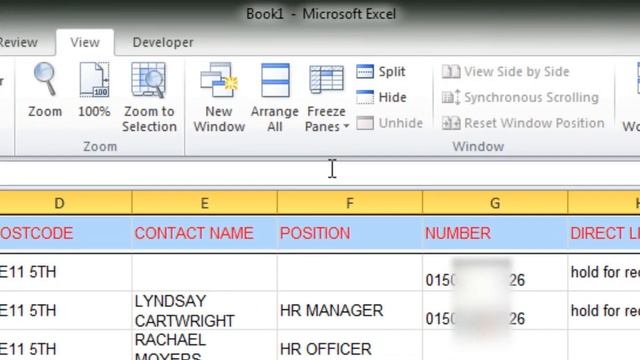Open a New Window

(219, 97)
